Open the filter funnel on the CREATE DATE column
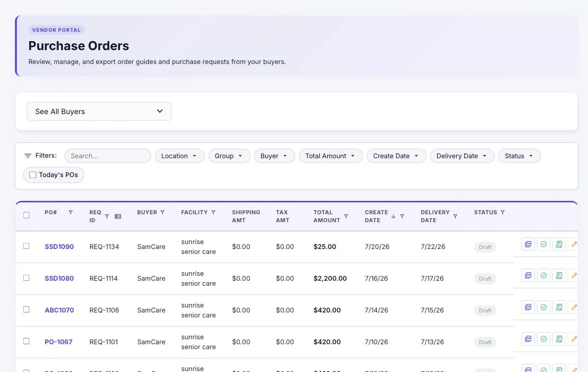This screenshot has height=372, width=588. pyautogui.click(x=402, y=216)
